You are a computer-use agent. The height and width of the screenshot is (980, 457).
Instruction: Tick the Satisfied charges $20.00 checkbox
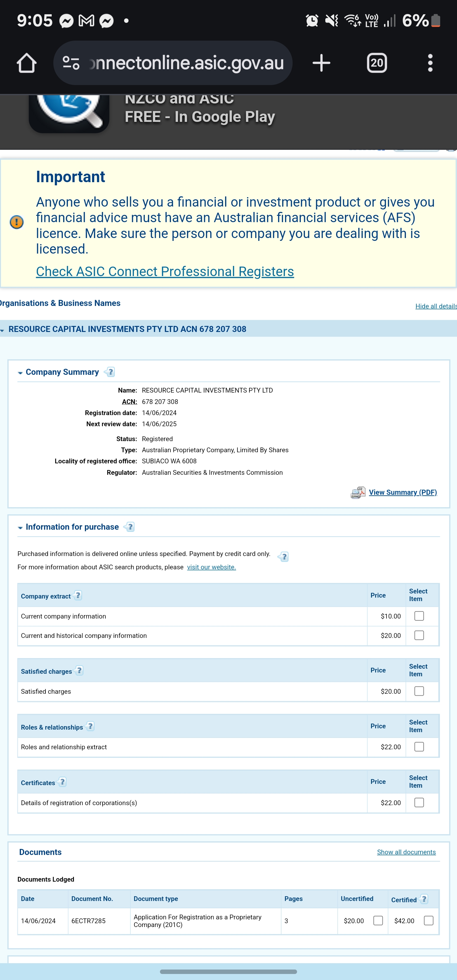click(419, 691)
